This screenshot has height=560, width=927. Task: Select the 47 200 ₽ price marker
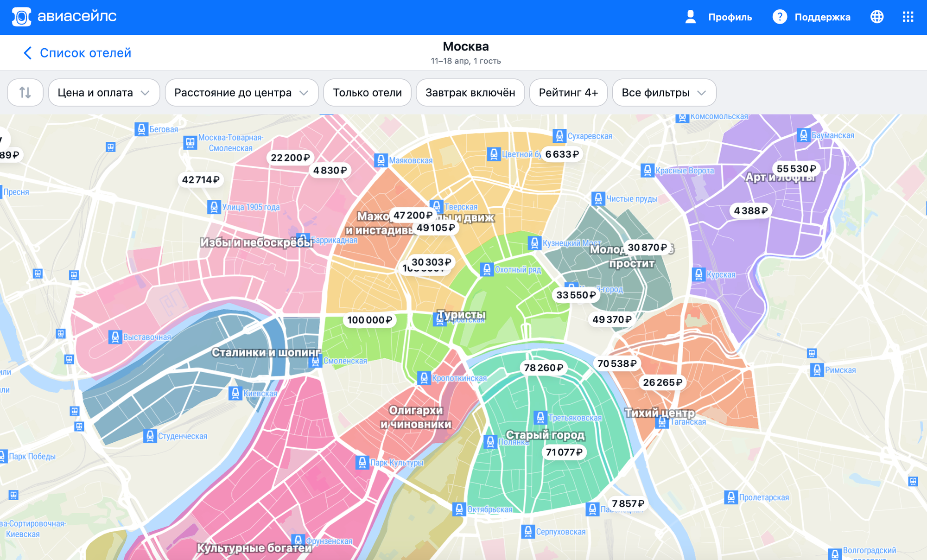(413, 215)
